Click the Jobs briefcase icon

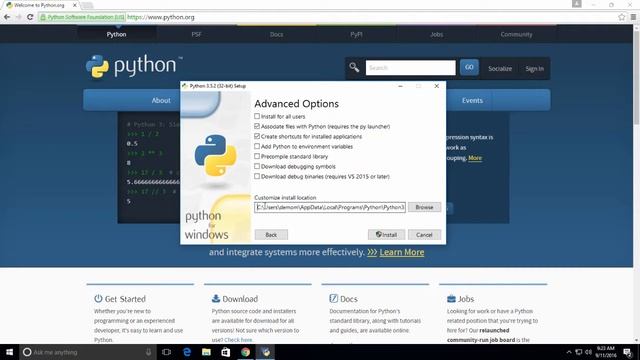click(451, 299)
